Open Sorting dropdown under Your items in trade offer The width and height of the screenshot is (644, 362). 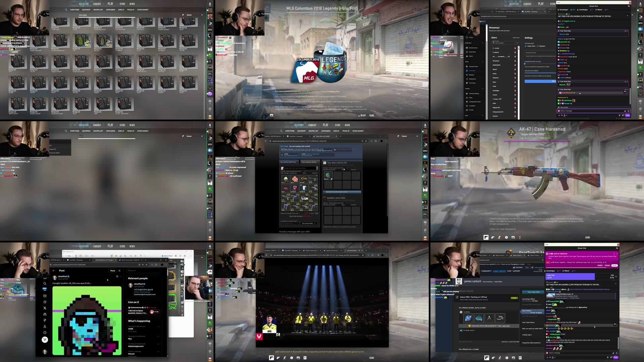tap(338, 168)
